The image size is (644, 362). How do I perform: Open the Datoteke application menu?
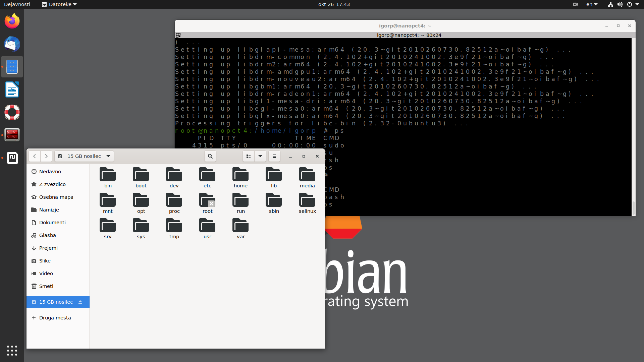pyautogui.click(x=59, y=4)
